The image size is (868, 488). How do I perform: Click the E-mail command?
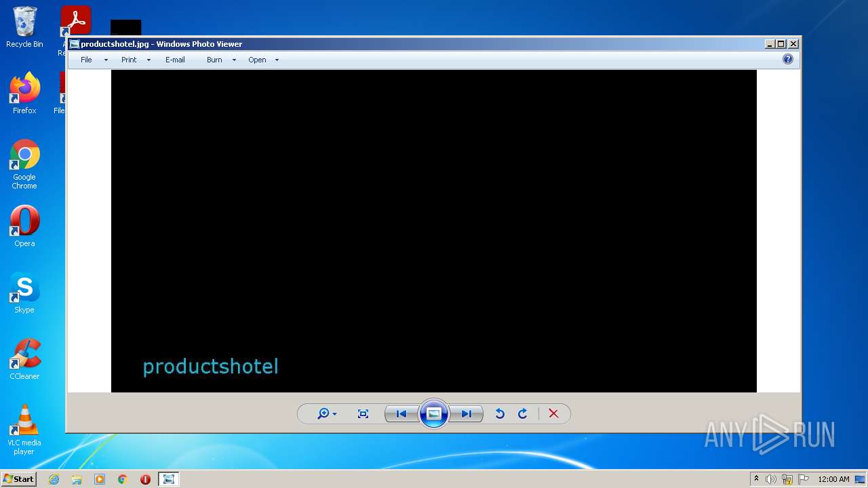pyautogui.click(x=175, y=60)
